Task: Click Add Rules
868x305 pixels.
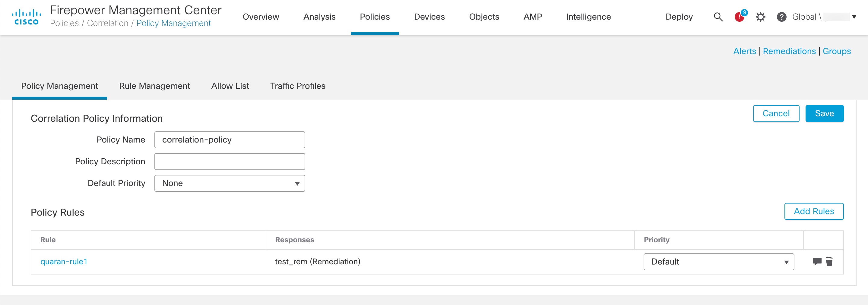Action: (x=814, y=211)
